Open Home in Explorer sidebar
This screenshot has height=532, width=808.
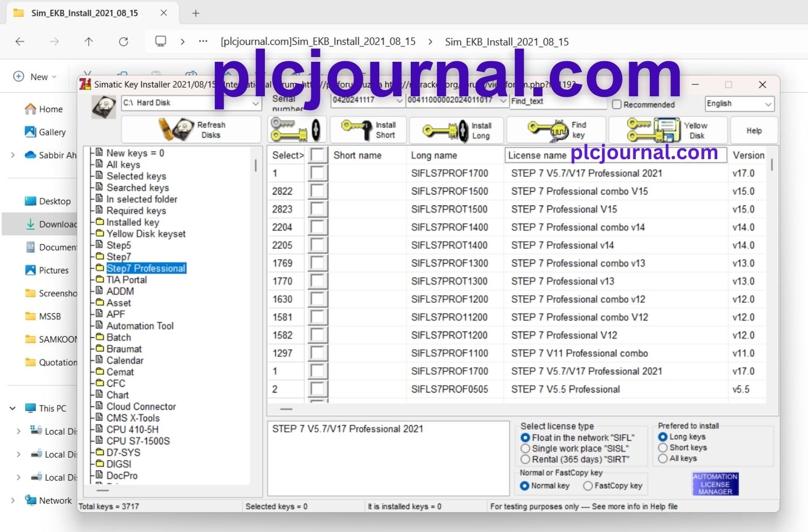tap(44, 109)
